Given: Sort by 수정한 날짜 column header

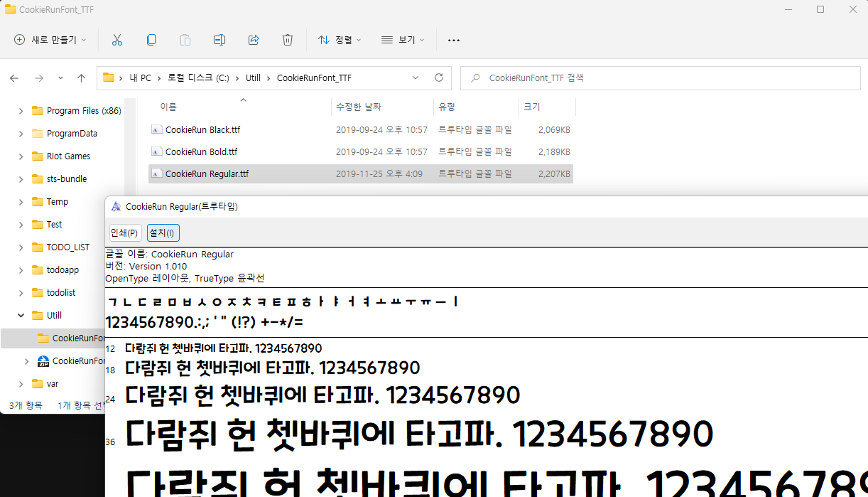Looking at the screenshot, I should [x=359, y=107].
